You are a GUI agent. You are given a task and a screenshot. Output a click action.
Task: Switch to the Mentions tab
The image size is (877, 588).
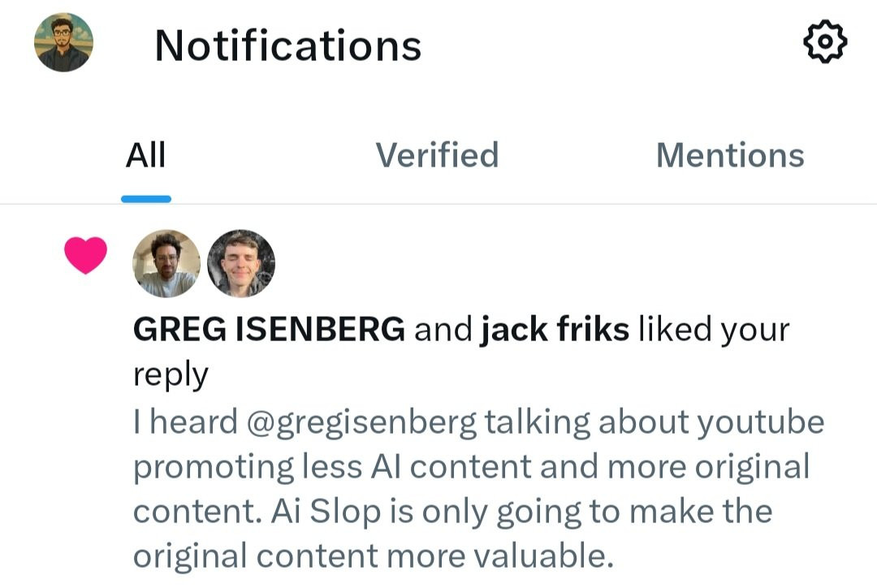pyautogui.click(x=730, y=155)
